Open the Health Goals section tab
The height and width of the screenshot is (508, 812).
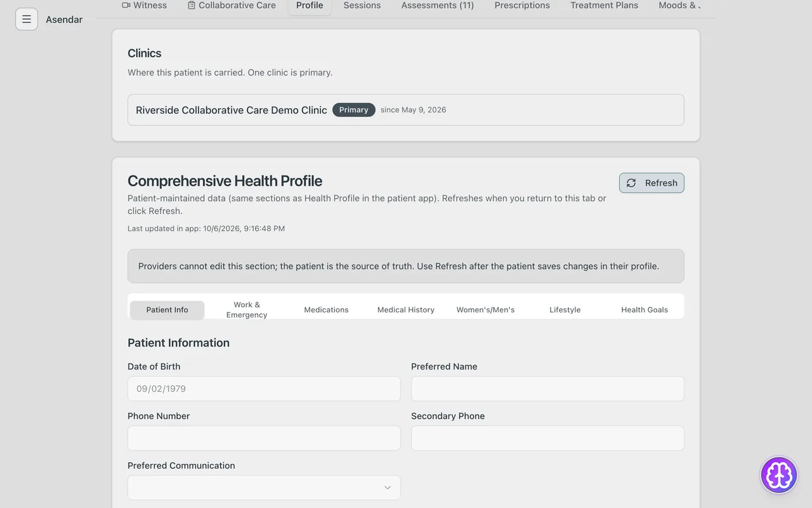coord(645,310)
